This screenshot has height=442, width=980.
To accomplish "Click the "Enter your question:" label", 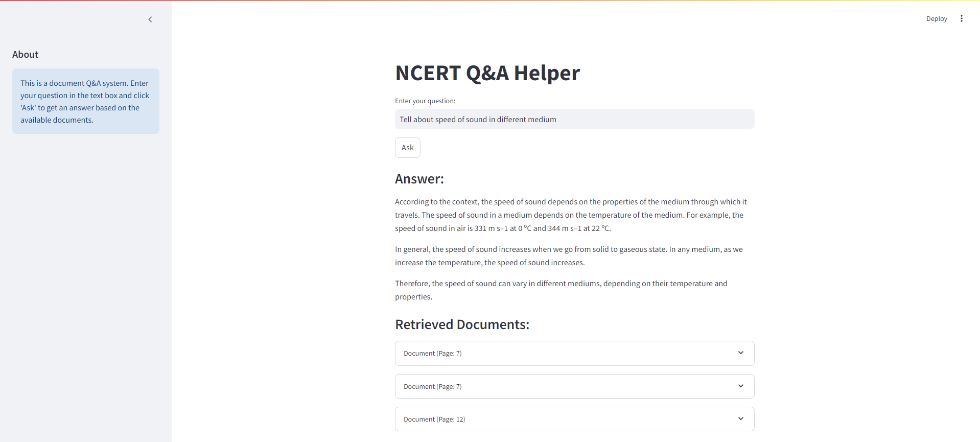I will [425, 101].
